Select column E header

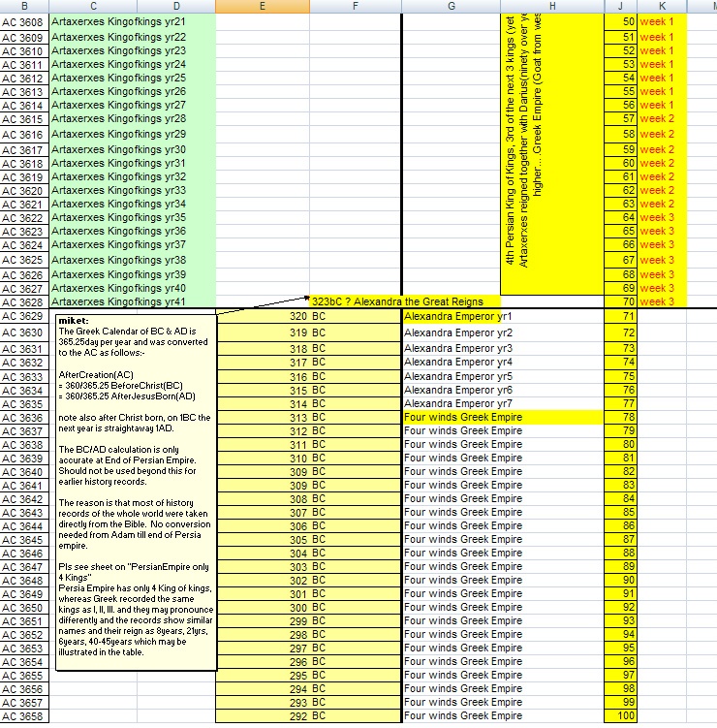[263, 6]
